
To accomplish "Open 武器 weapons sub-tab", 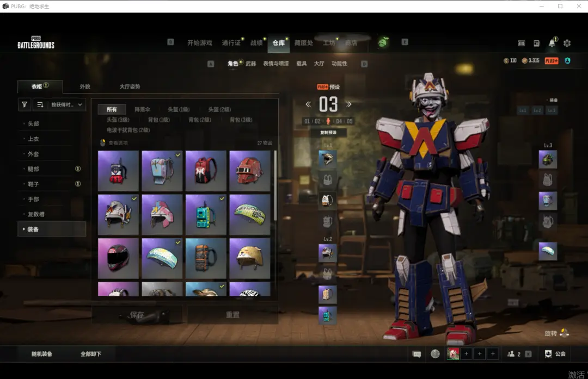I will click(251, 64).
